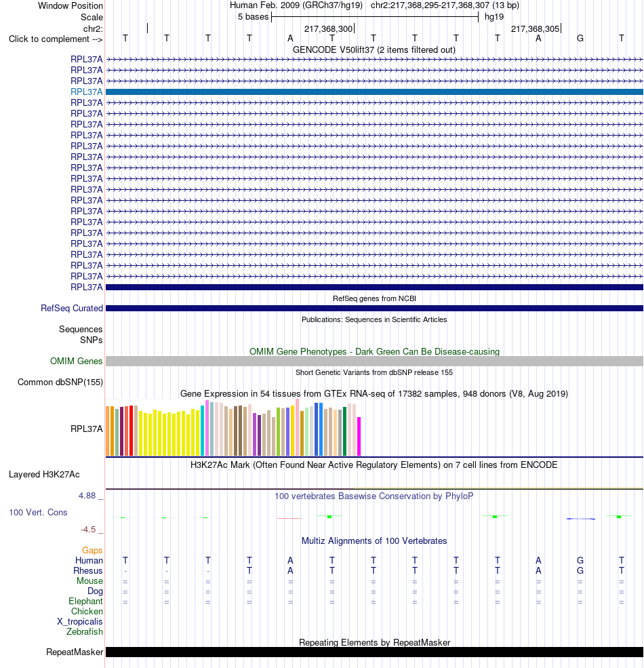
Task: Click the Mouse alignment row label
Action: [x=89, y=581]
